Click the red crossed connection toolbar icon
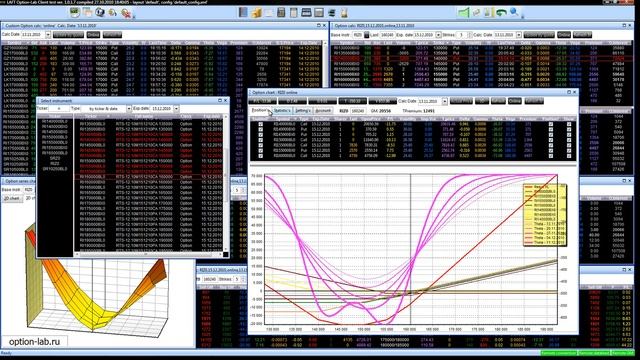 tap(126, 13)
